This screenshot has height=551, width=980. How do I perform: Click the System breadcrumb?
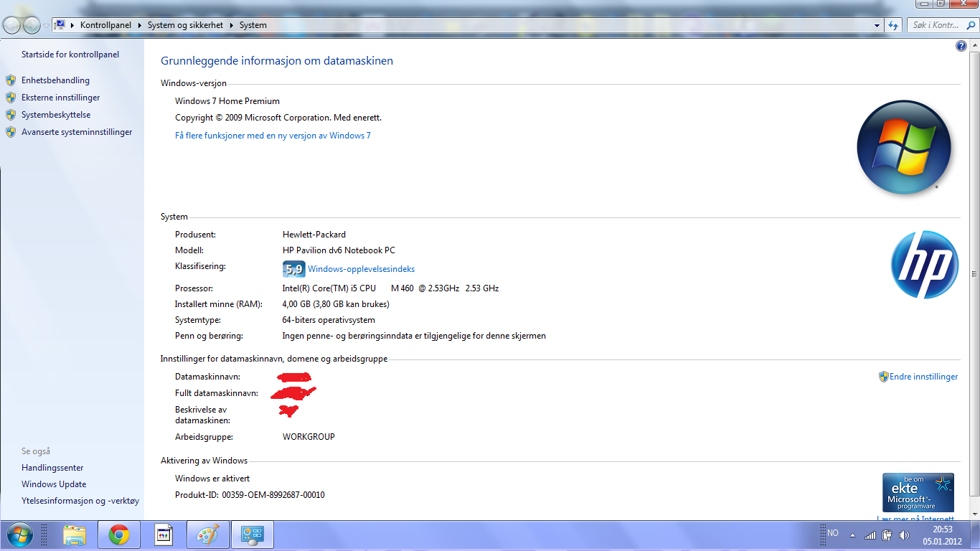click(253, 25)
